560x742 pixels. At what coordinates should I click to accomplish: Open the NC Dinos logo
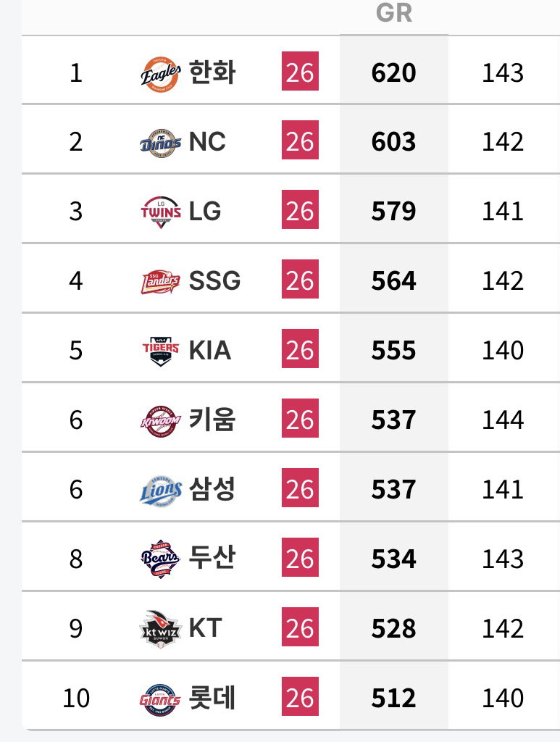pyautogui.click(x=160, y=143)
